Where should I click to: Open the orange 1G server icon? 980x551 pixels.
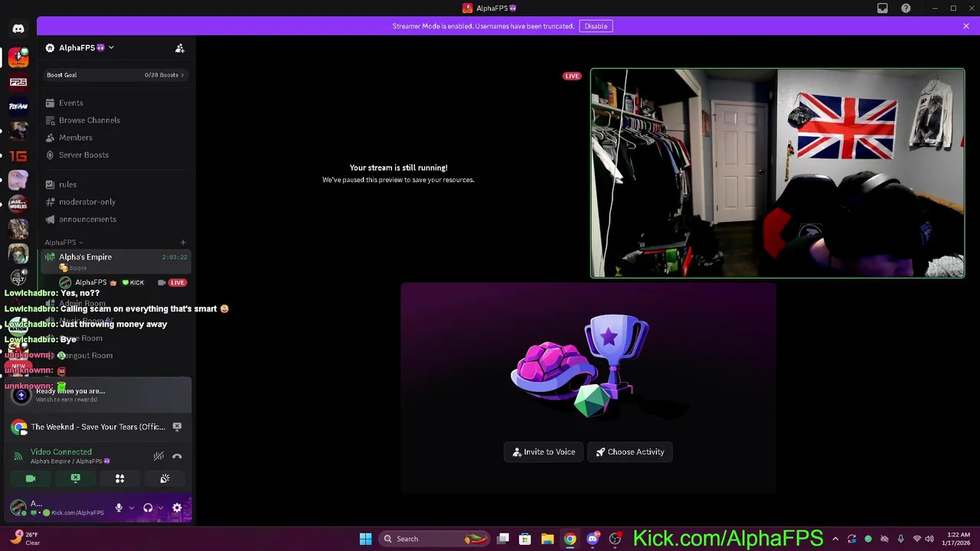click(x=18, y=156)
